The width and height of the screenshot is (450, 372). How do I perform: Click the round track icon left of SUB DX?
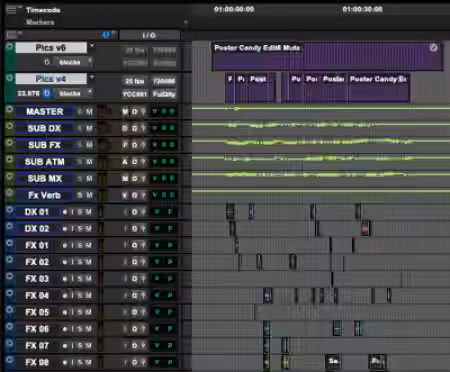[x=10, y=126]
